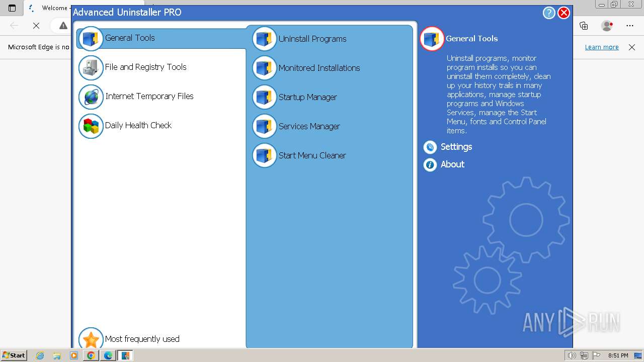Close Advanced Uninstaller PRO window
The width and height of the screenshot is (644, 362).
tap(564, 13)
